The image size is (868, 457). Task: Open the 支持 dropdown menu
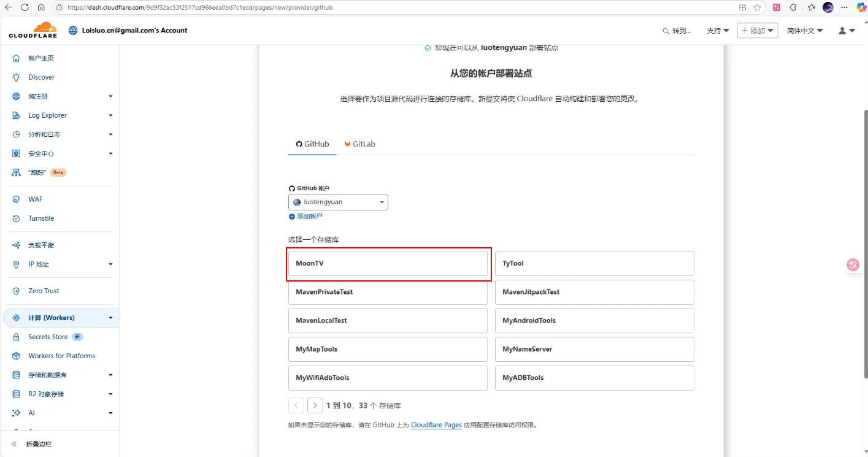click(x=718, y=31)
